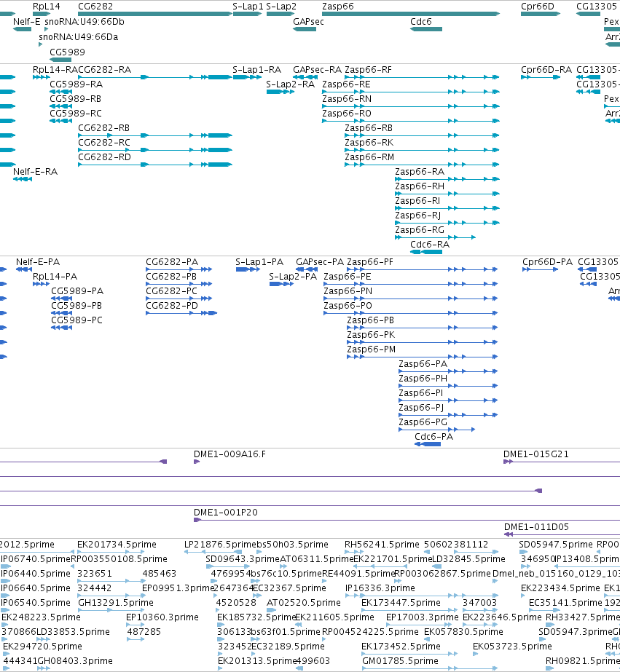
Task: Select transcript CG6282-RA
Action: click(105, 70)
